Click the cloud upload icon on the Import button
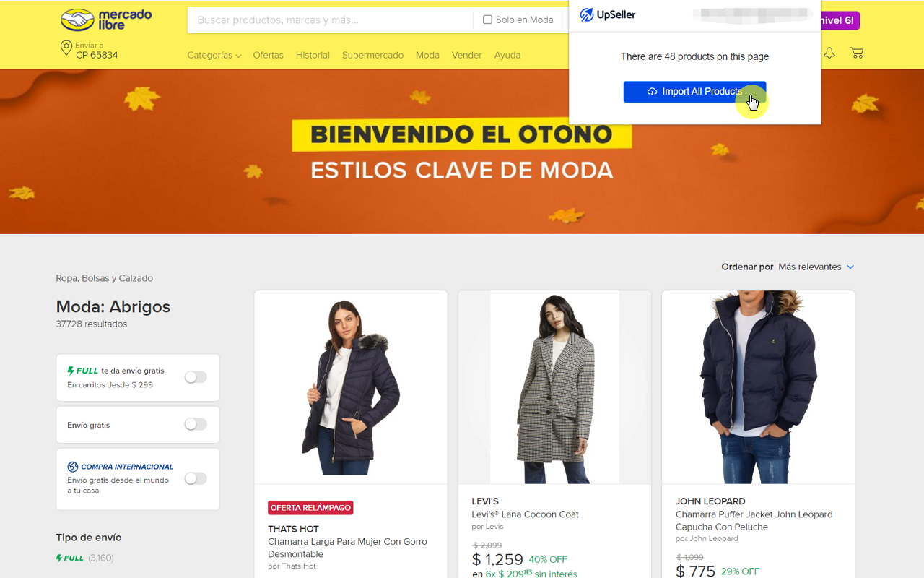 [x=652, y=92]
